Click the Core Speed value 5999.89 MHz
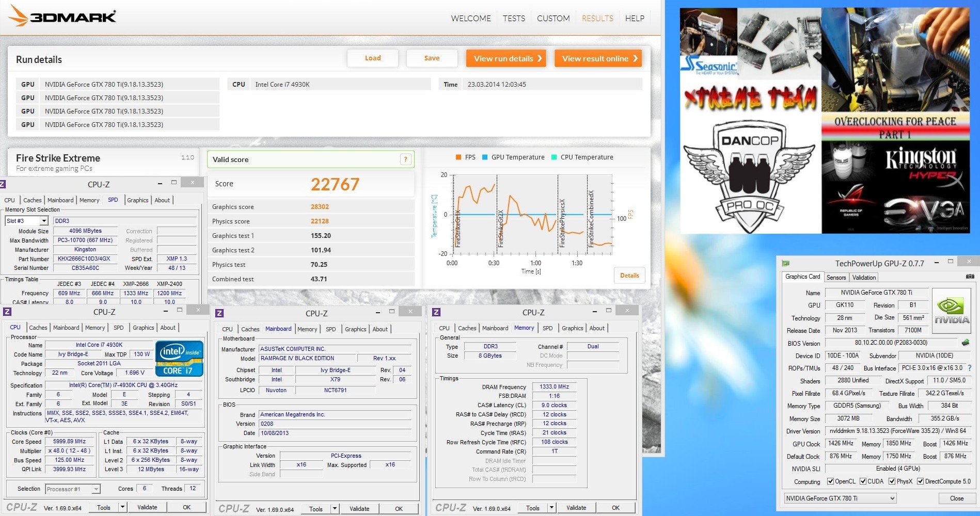 point(69,442)
